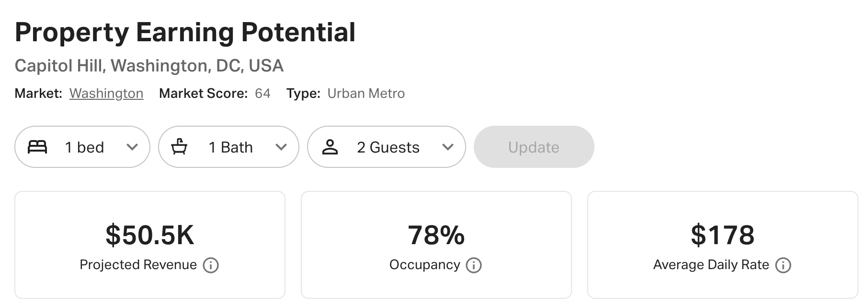The width and height of the screenshot is (868, 307).
Task: Expand the bed count chevron arrow
Action: 132,147
